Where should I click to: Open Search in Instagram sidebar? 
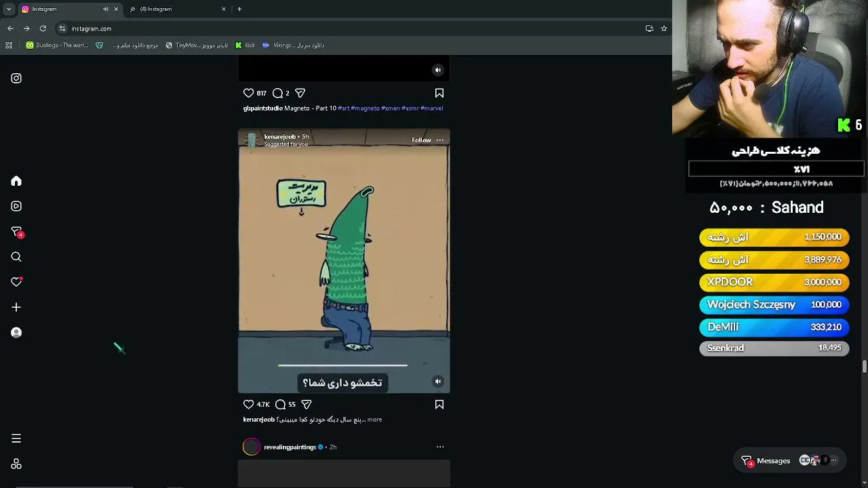click(16, 257)
